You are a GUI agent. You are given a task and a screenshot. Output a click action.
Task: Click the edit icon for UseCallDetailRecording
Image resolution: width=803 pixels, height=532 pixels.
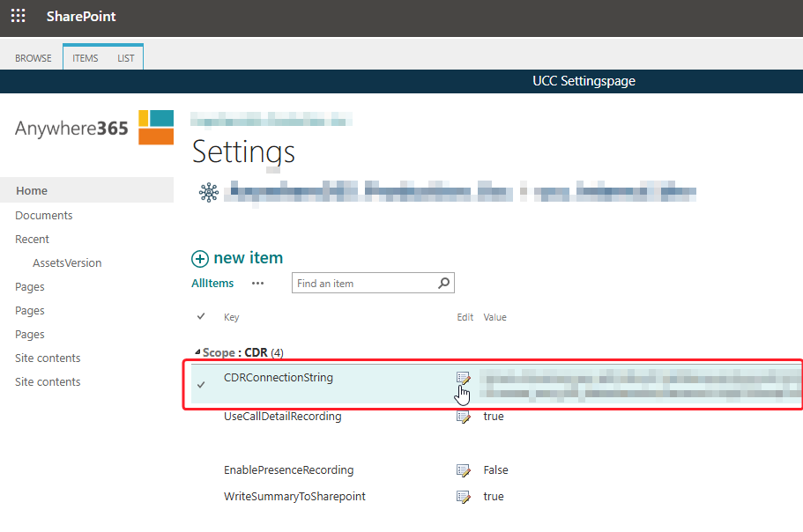point(463,417)
